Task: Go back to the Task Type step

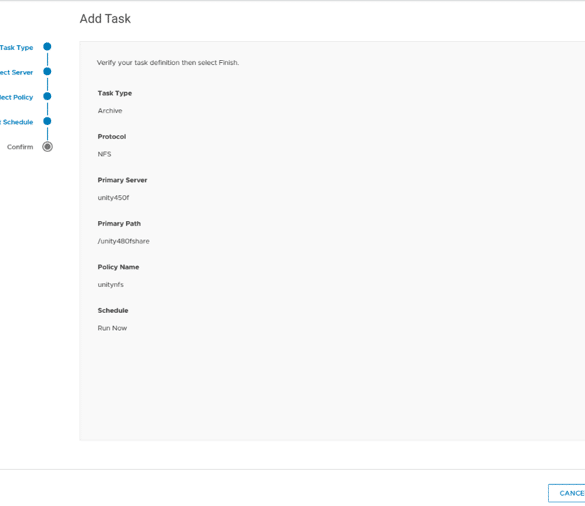Action: [x=16, y=47]
